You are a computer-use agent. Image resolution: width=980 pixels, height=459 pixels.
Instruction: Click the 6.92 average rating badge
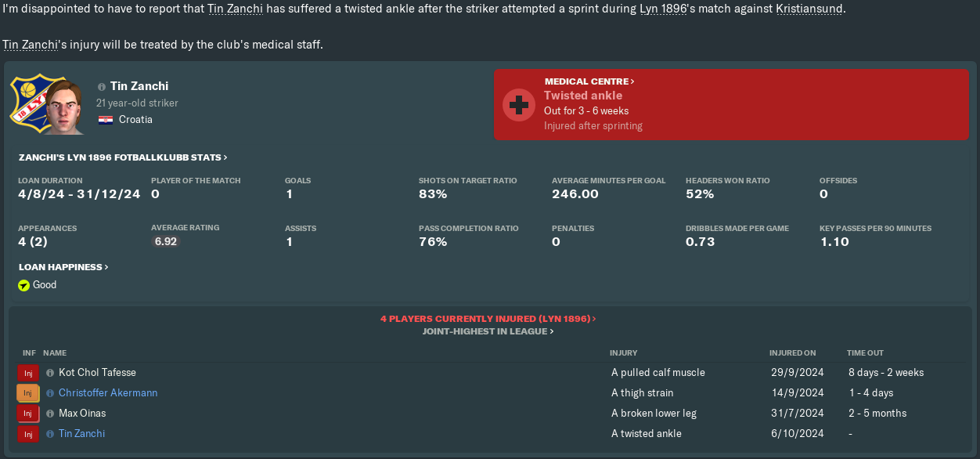click(165, 242)
